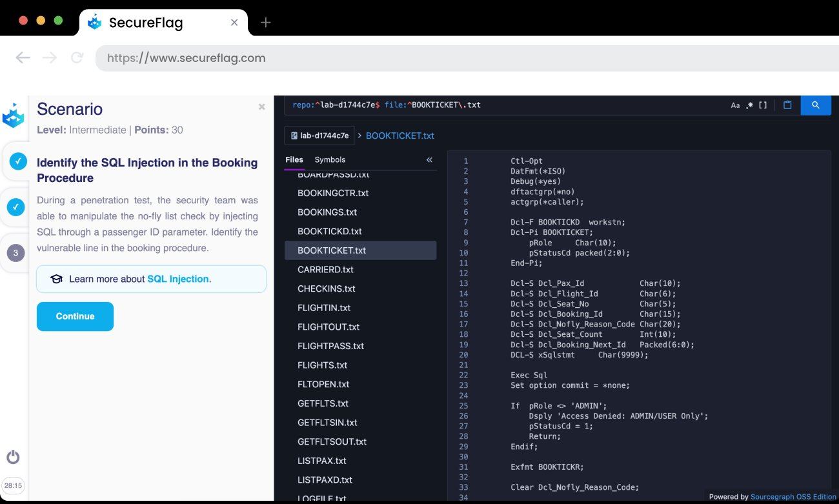Select the Files tab

pos(294,159)
